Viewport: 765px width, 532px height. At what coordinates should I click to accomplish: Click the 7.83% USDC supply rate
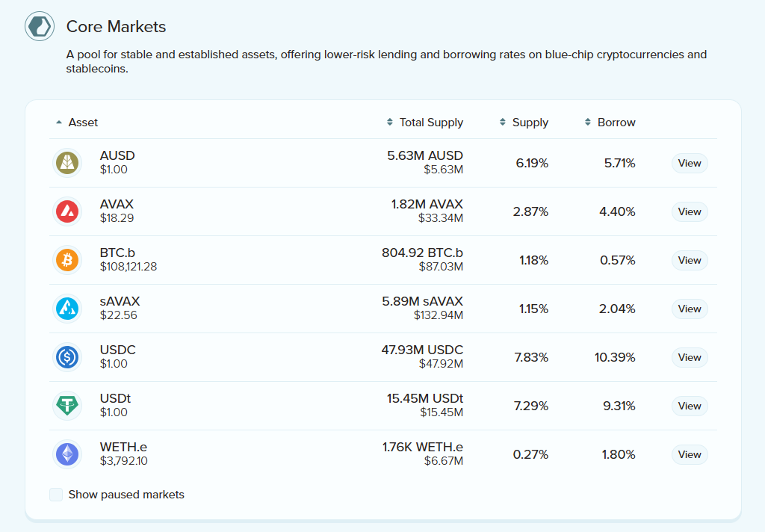pyautogui.click(x=531, y=357)
